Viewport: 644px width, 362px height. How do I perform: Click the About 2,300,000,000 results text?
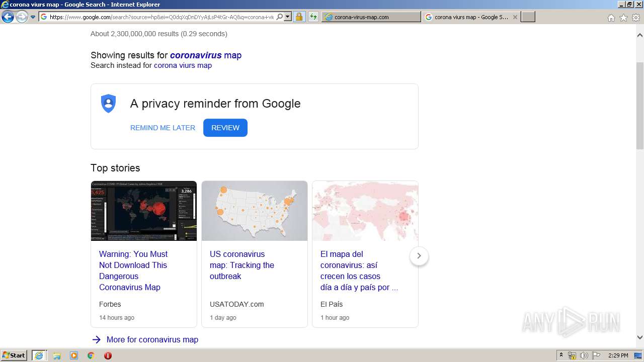point(159,34)
